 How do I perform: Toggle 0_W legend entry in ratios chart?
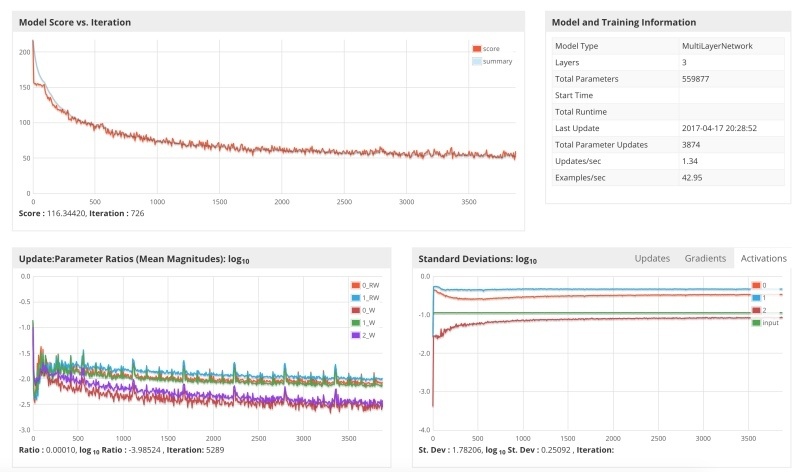point(364,310)
